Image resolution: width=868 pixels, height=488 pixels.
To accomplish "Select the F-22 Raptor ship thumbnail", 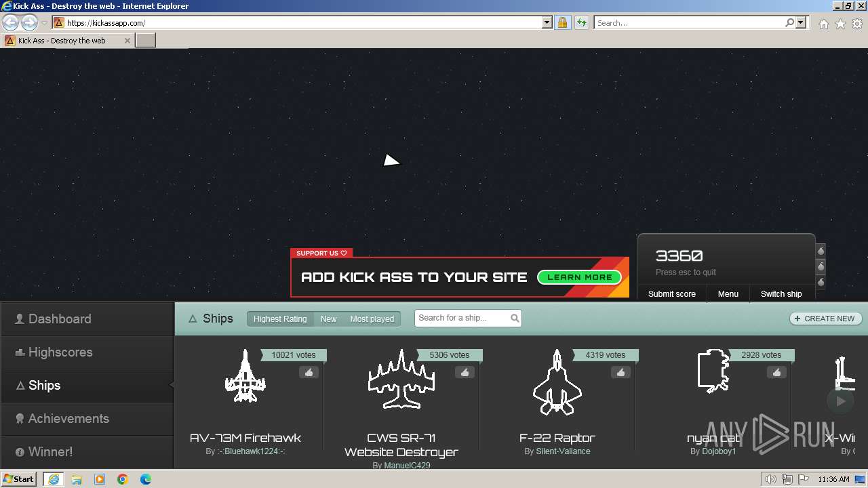I will tap(557, 382).
